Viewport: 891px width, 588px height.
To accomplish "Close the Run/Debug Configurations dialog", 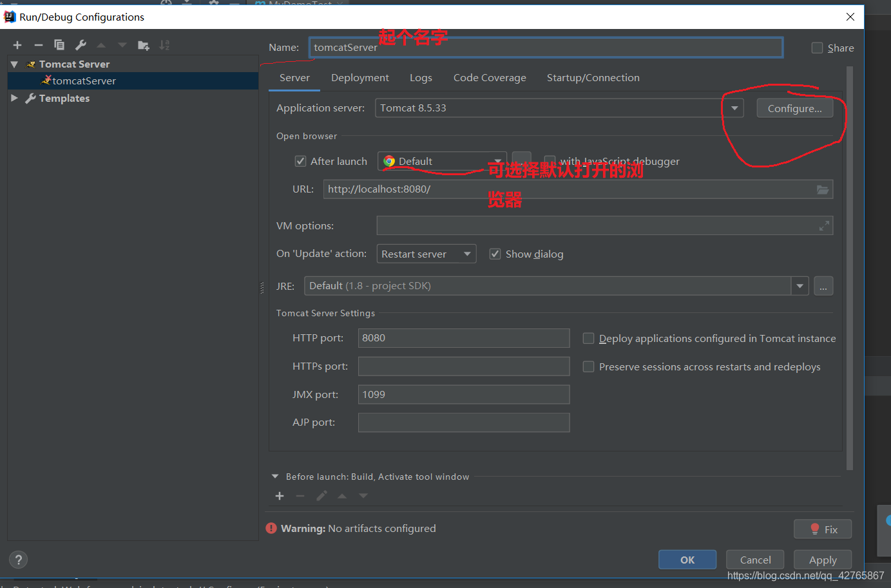I will point(850,17).
